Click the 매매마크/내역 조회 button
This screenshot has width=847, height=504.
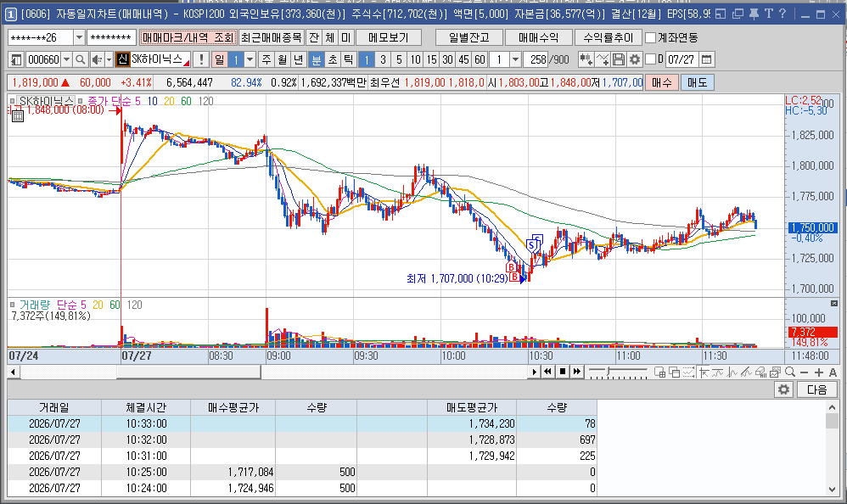point(188,37)
